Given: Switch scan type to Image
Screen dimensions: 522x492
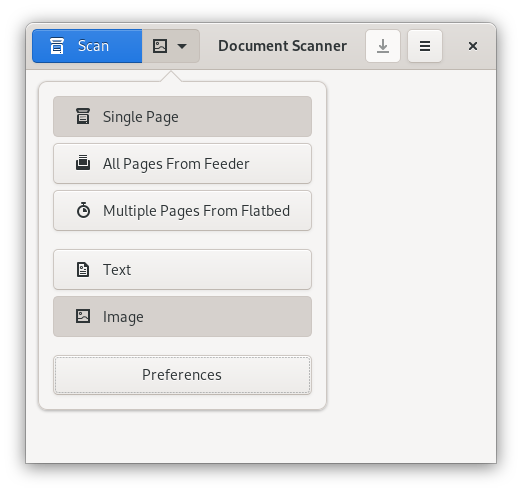Looking at the screenshot, I should 182,317.
